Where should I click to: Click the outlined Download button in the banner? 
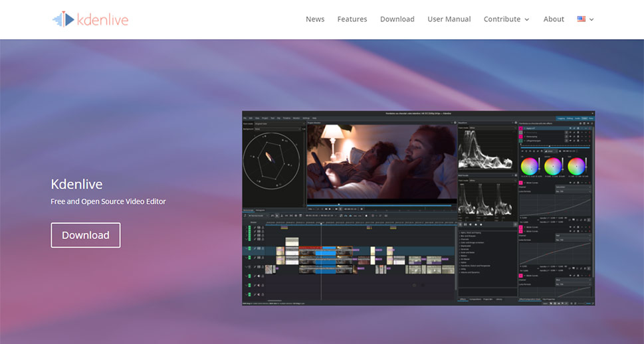pos(86,235)
